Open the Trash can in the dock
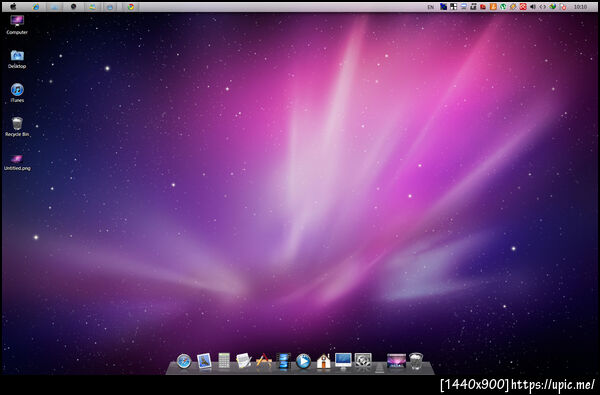This screenshot has height=395, width=600. (416, 361)
